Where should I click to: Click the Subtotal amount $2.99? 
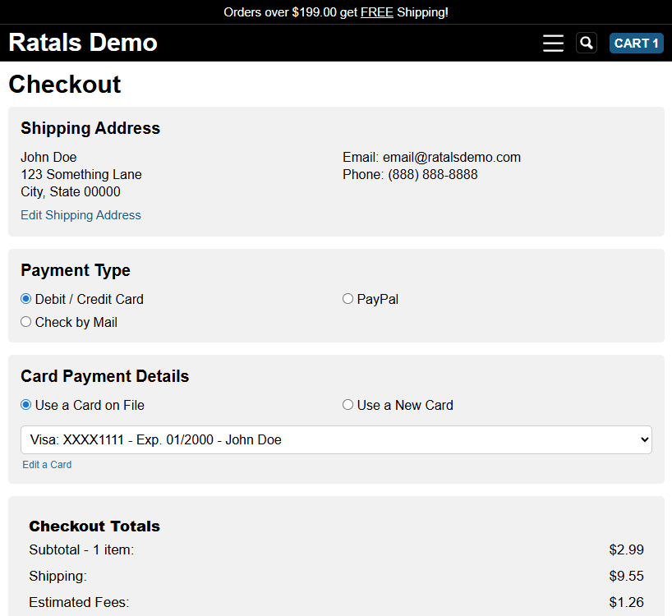click(x=627, y=549)
